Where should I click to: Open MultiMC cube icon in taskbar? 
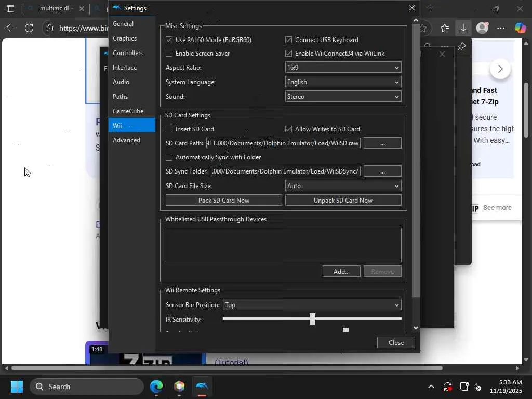(x=179, y=387)
